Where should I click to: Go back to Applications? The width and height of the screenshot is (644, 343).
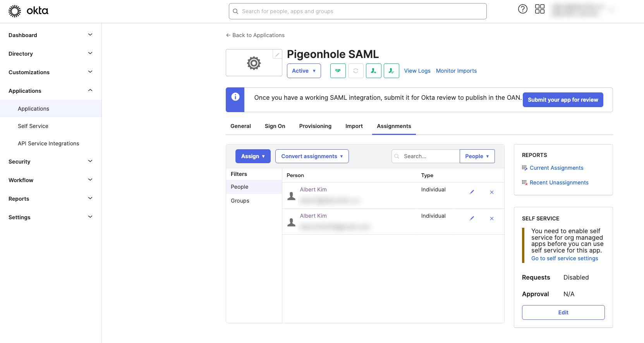pos(255,35)
